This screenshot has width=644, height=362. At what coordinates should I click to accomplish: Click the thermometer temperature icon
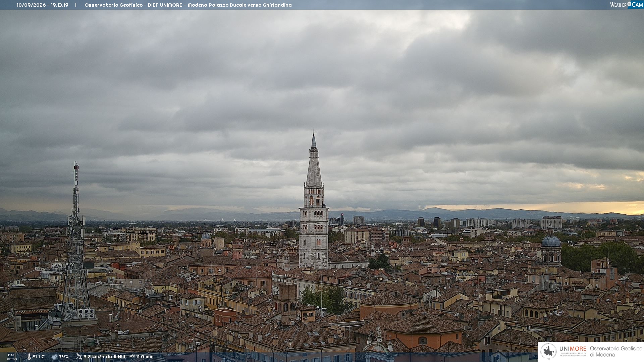pyautogui.click(x=29, y=357)
